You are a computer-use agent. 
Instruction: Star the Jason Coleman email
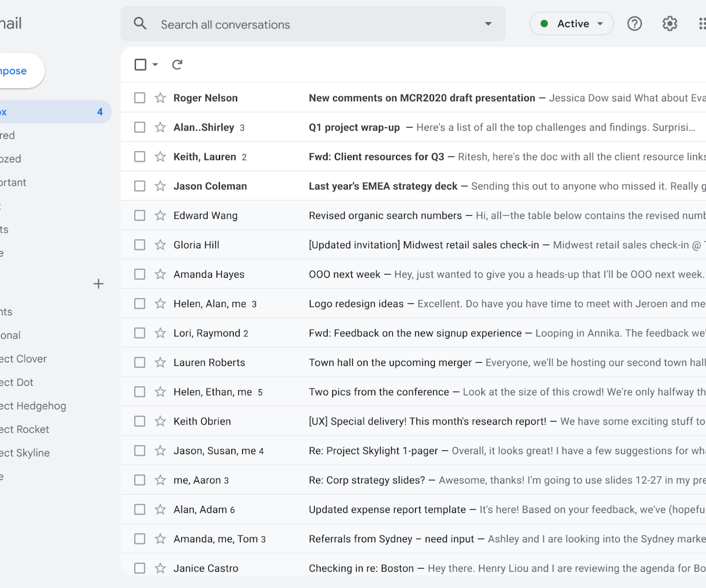coord(160,186)
